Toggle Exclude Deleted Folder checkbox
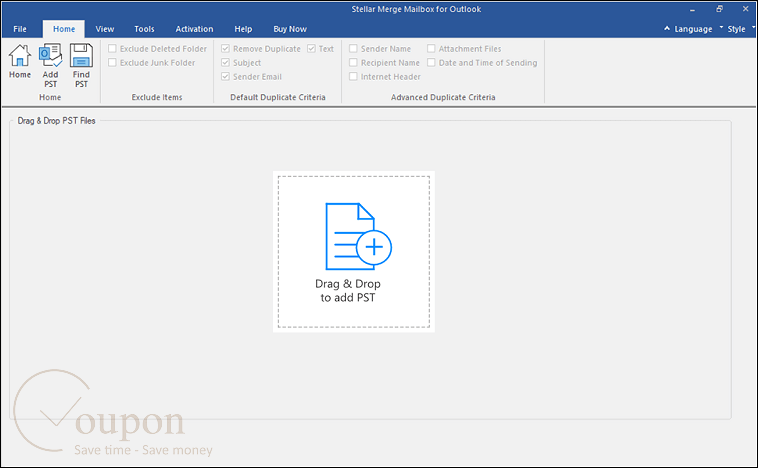Viewport: 758px width, 468px height. pos(112,48)
